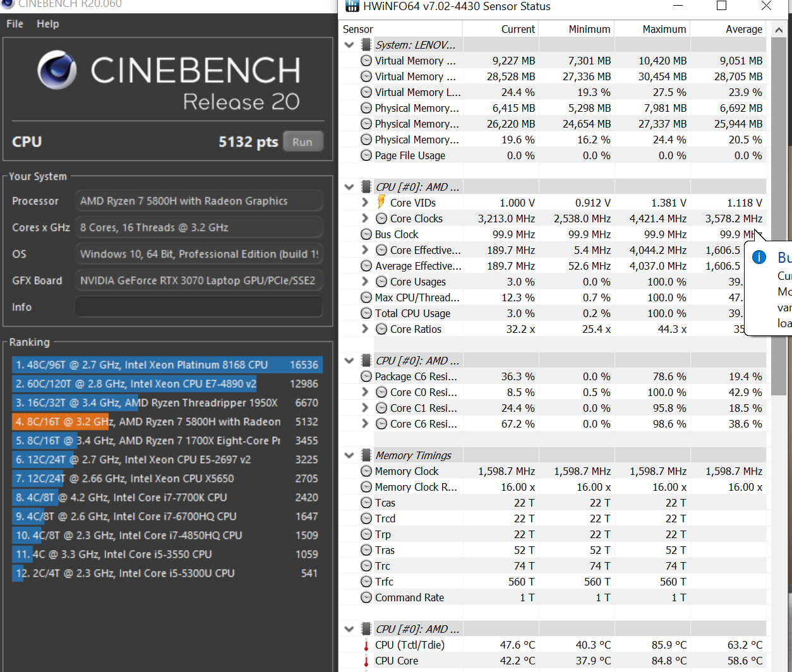
Task: Select the Threadripper 1950X ranking entry
Action: 167,402
